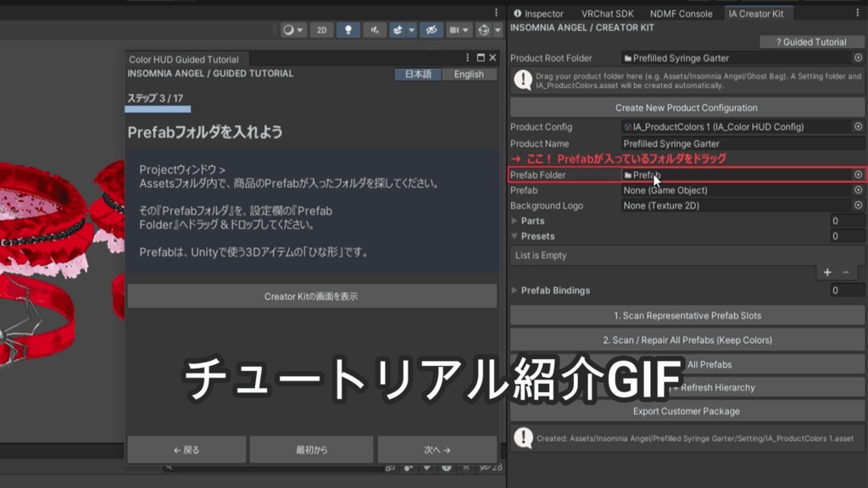Toggle scene effects (skybox/fx) icon
This screenshot has width=868, height=488.
pos(398,30)
